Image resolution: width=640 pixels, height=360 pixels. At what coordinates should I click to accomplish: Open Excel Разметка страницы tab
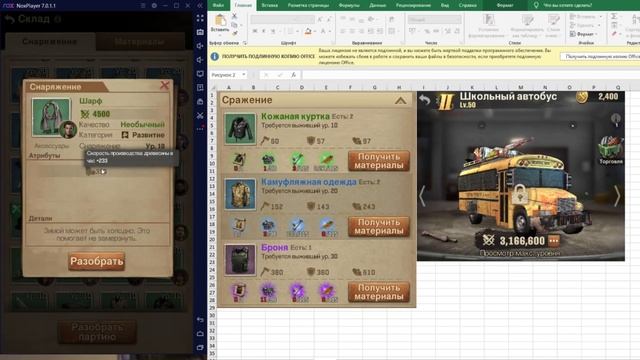pos(309,5)
